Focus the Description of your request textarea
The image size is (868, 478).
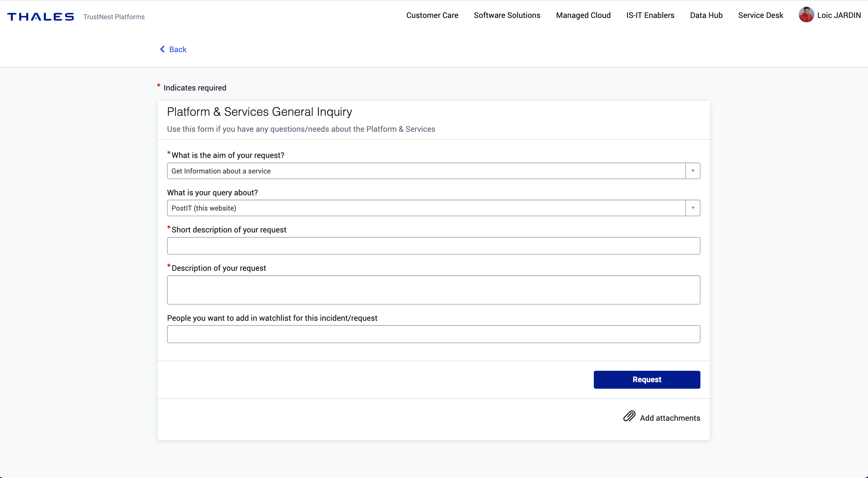(x=433, y=290)
